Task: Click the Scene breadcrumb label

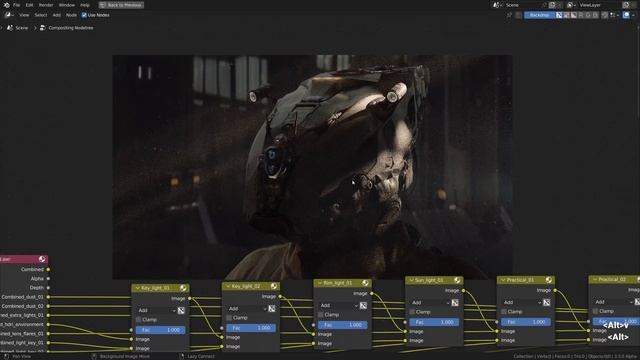Action: click(22, 28)
